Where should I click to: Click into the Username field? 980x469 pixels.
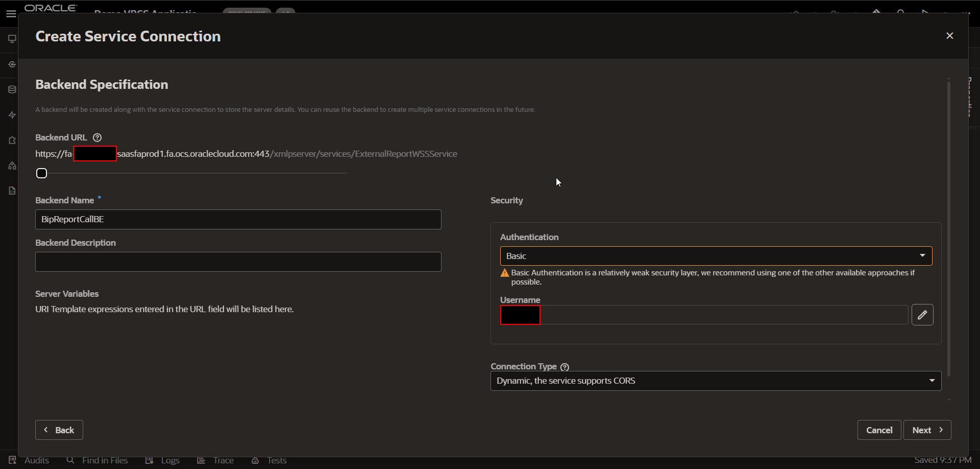pyautogui.click(x=704, y=315)
